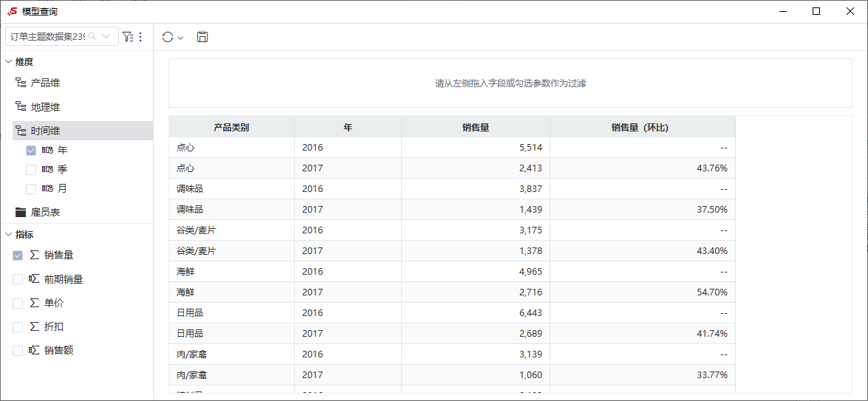Click the search magnifier in the dataset field
This screenshot has height=401, width=868.
coord(92,36)
